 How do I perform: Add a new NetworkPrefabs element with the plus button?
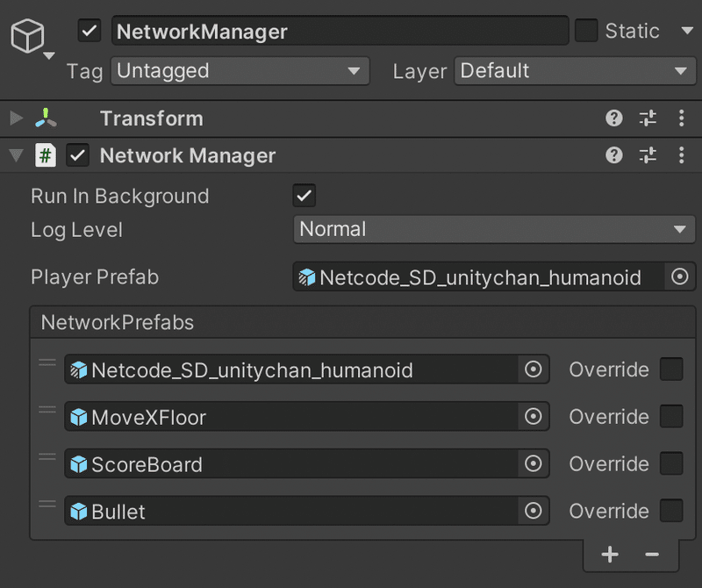611,555
